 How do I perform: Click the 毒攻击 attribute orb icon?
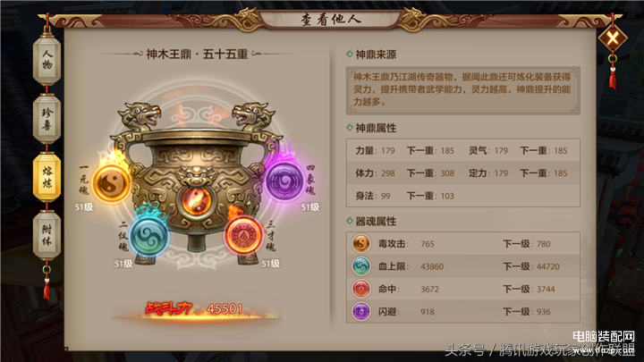click(x=361, y=243)
